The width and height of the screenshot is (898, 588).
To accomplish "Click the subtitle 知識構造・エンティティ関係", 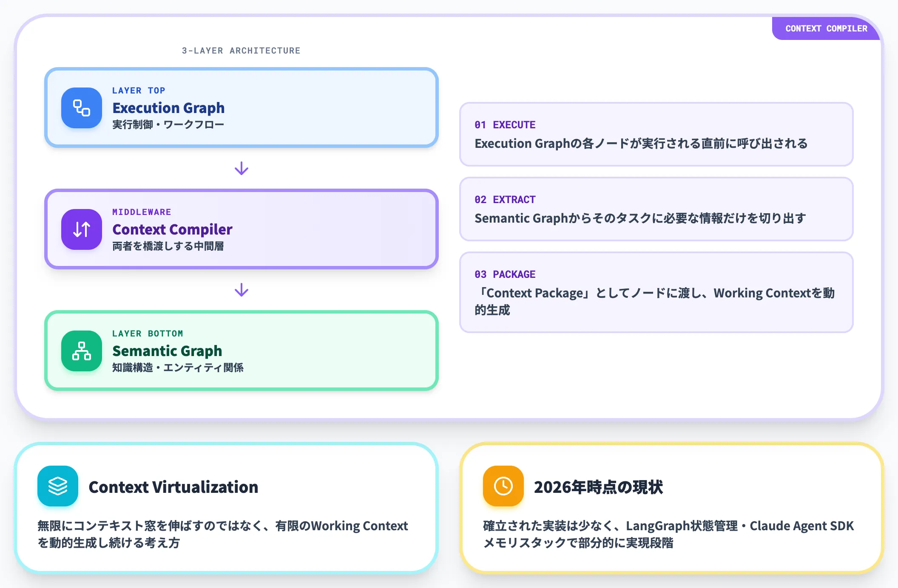I will click(x=178, y=367).
